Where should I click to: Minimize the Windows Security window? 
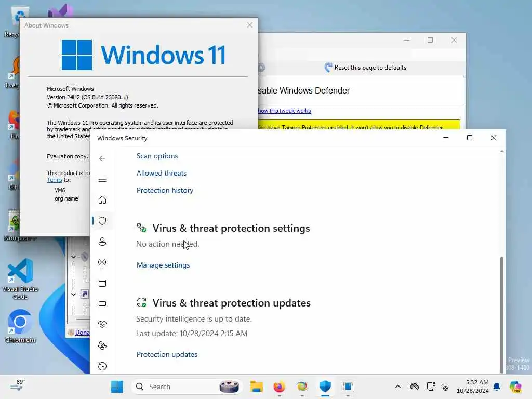click(446, 138)
